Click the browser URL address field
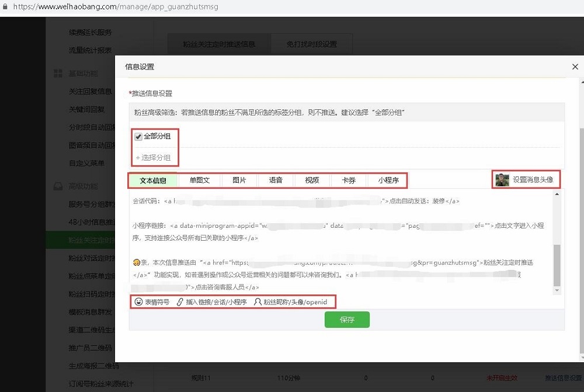Image resolution: width=584 pixels, height=392 pixels. pyautogui.click(x=116, y=6)
